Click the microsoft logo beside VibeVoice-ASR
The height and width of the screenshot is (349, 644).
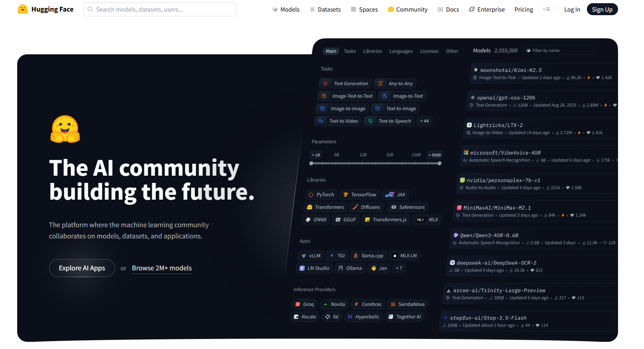pos(466,153)
